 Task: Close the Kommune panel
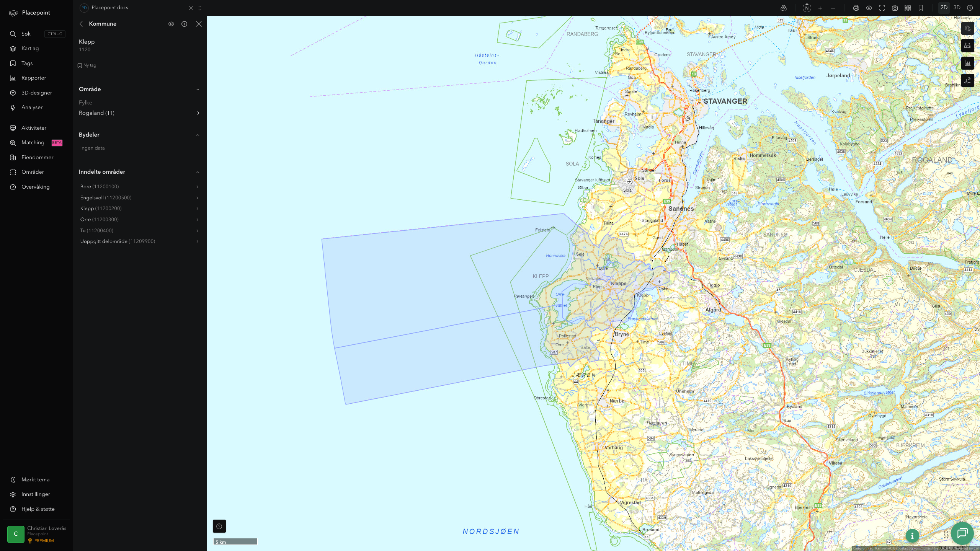tap(199, 24)
